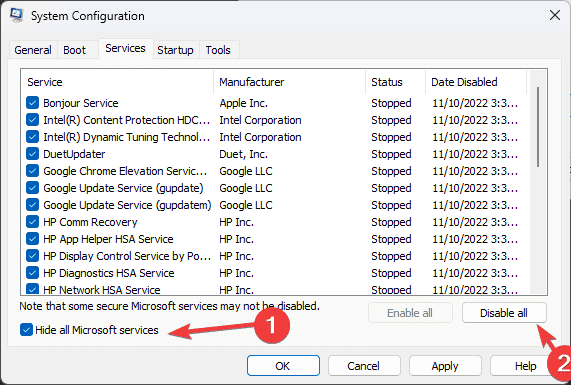Viewport: 571px width, 385px height.
Task: Uncheck HP Display Control Service checkbox
Action: (32, 256)
